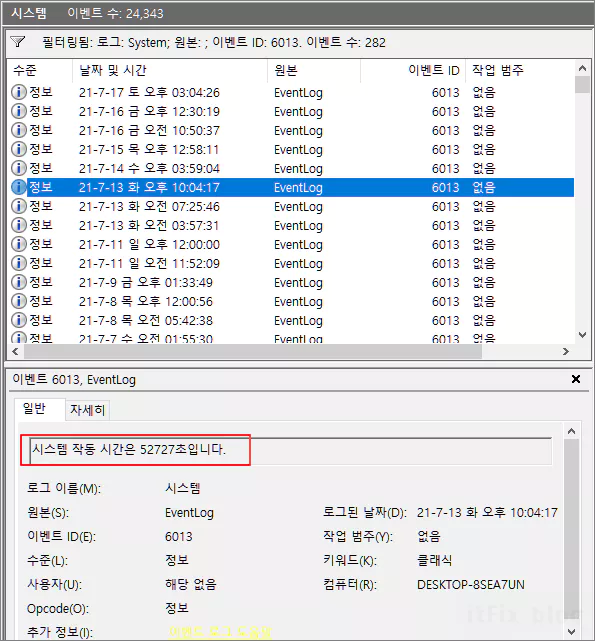The height and width of the screenshot is (641, 595).
Task: Click EventLog source value in details
Action: [189, 513]
